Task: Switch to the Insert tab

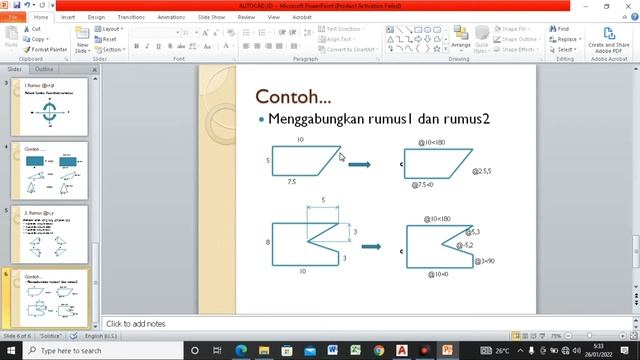Action: pos(68,17)
